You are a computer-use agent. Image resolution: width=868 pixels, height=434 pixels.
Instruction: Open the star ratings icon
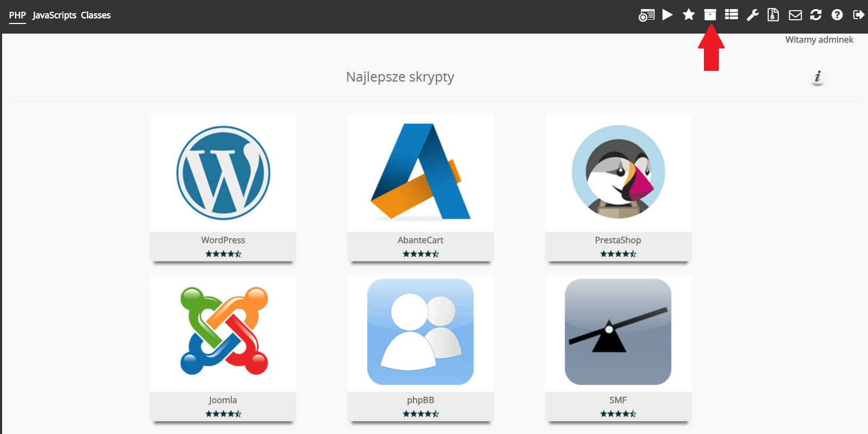point(688,15)
